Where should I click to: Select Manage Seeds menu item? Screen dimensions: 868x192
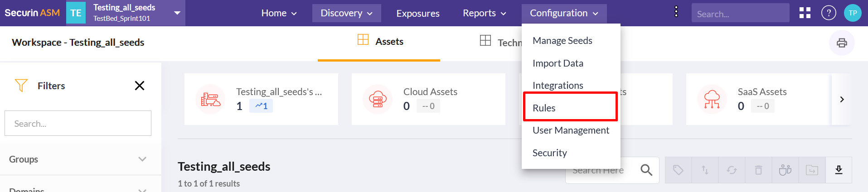click(562, 41)
